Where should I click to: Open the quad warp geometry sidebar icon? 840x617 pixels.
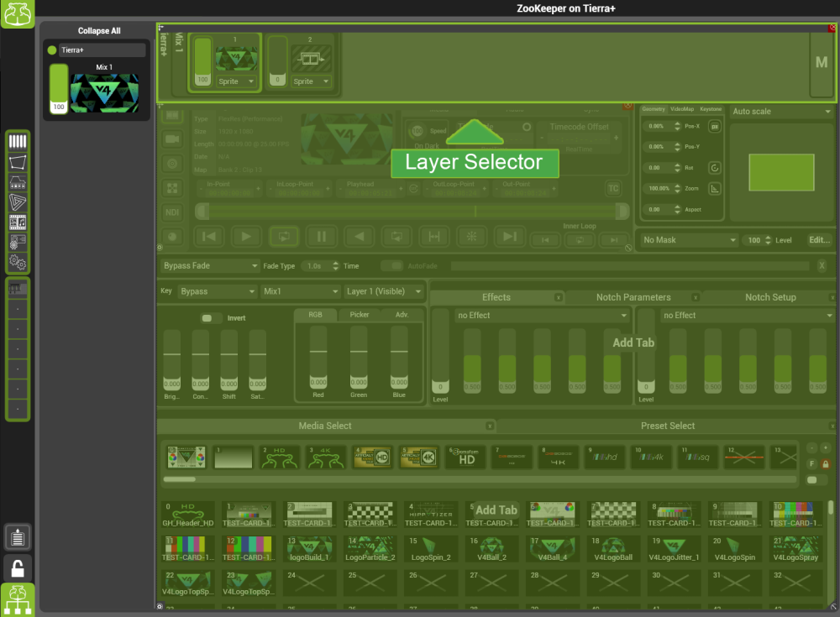click(x=17, y=162)
